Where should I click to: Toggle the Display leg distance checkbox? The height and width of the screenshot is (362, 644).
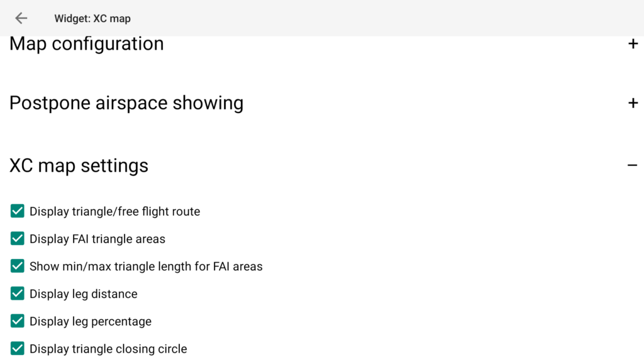tap(18, 293)
